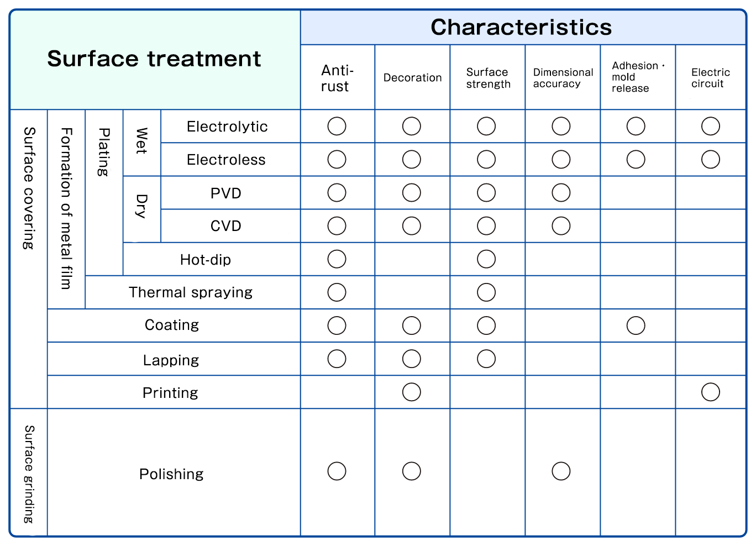Click the Thermal spraying circle under Anti-rust
This screenshot has width=756, height=546.
[337, 292]
